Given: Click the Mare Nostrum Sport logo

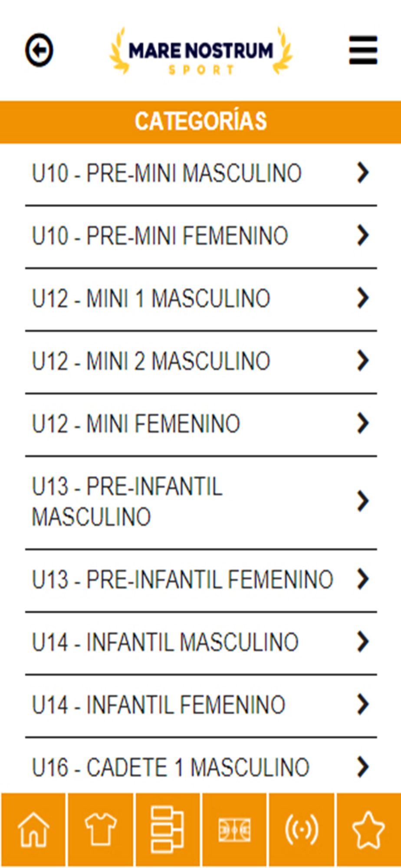Looking at the screenshot, I should 201,51.
